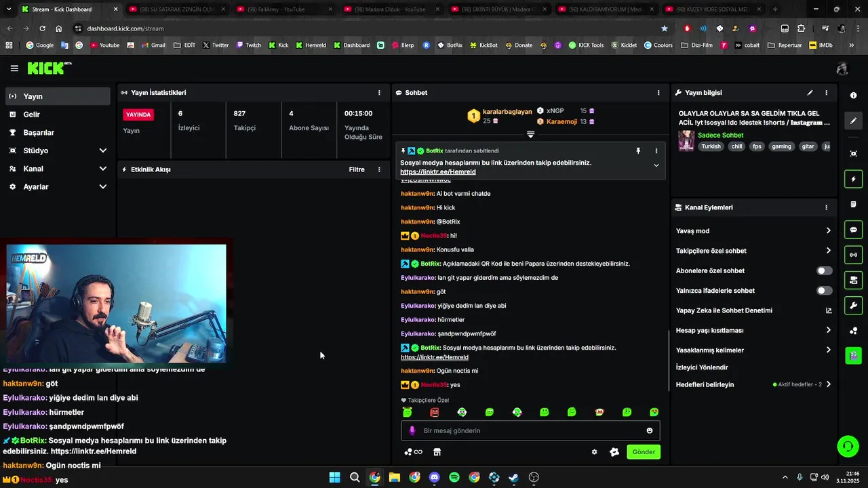Click the shop icon below the message box
This screenshot has height=488, width=868.
[x=437, y=452]
